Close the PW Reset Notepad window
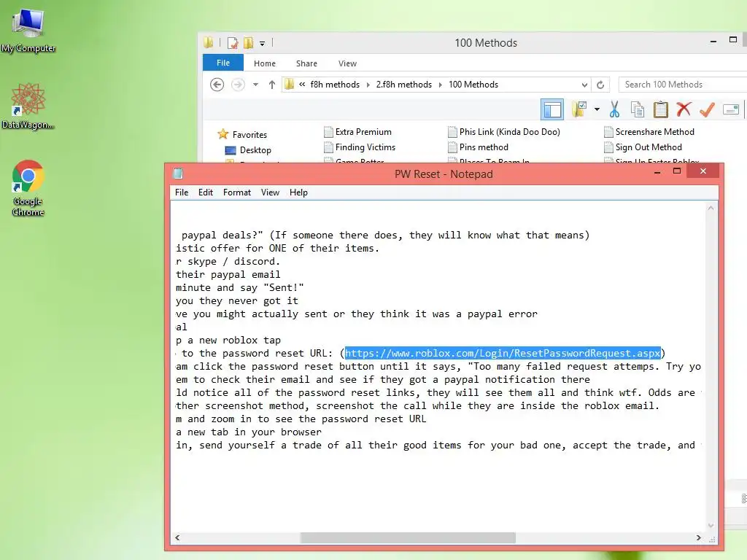 click(x=703, y=171)
